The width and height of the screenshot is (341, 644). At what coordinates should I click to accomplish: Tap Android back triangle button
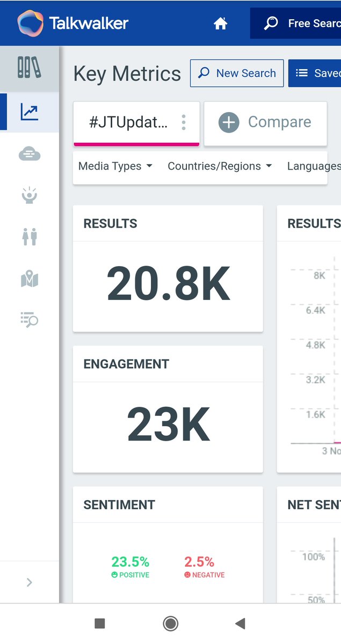[241, 623]
